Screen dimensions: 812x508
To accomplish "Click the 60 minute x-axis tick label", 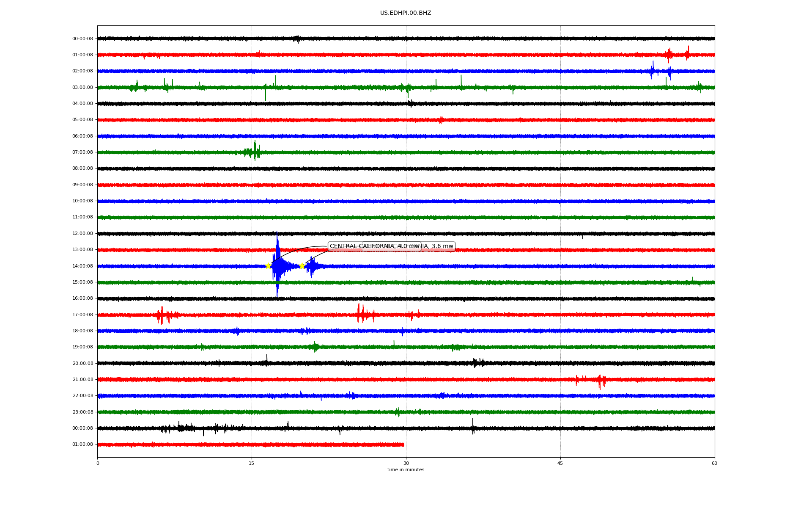I will pos(714,463).
